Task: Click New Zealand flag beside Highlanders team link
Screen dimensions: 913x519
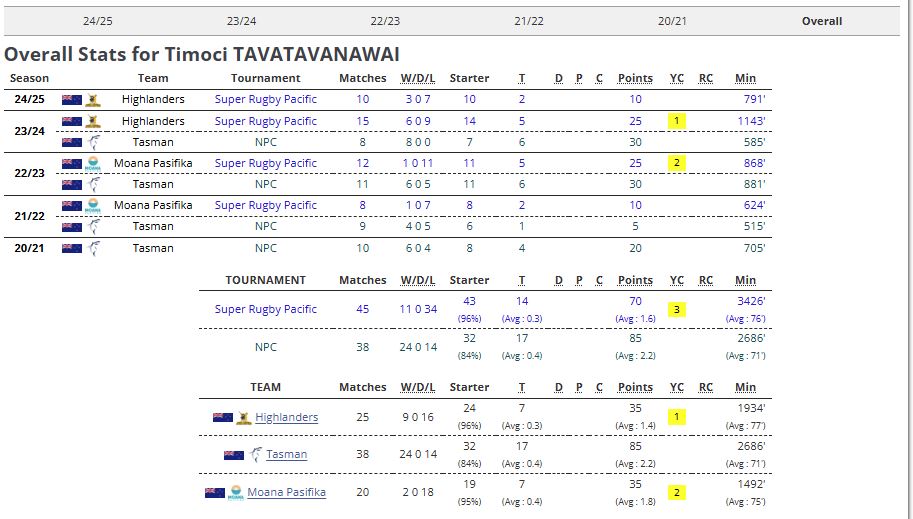Action: 222,418
